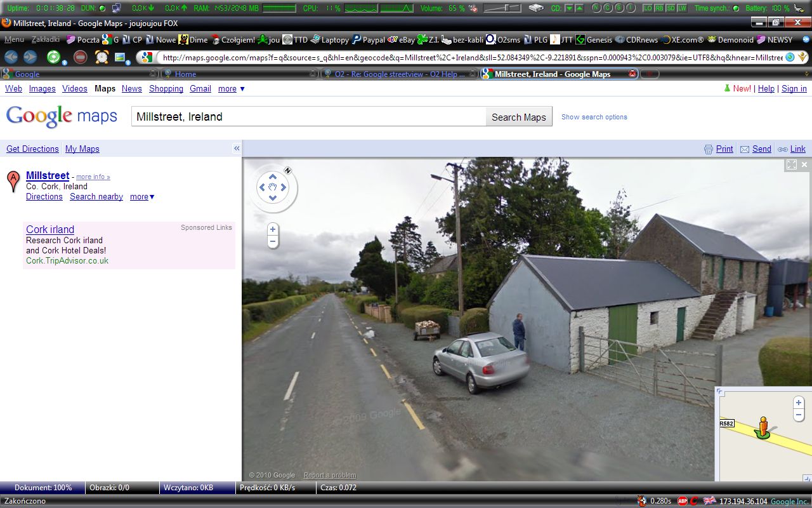
Task: Collapse the left results panel
Action: (x=237, y=148)
